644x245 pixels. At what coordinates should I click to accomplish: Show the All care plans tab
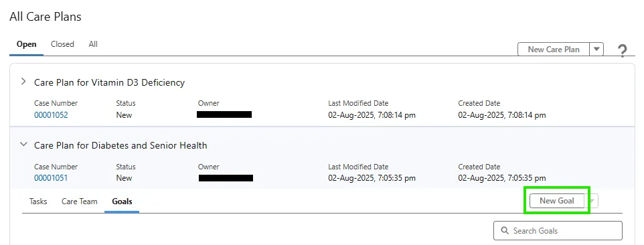(x=93, y=44)
